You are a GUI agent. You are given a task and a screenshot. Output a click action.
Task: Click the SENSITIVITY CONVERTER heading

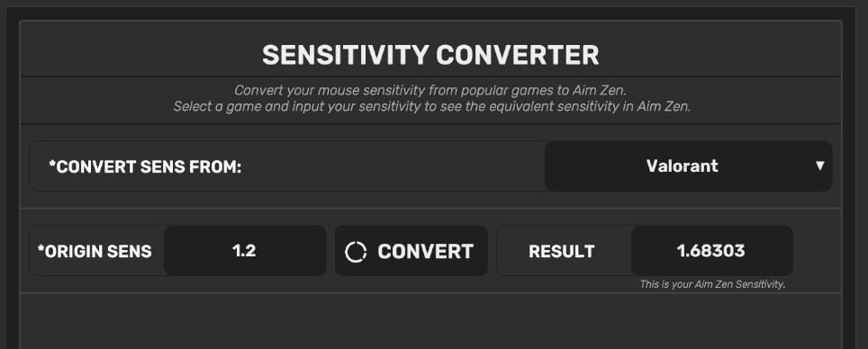pos(430,55)
